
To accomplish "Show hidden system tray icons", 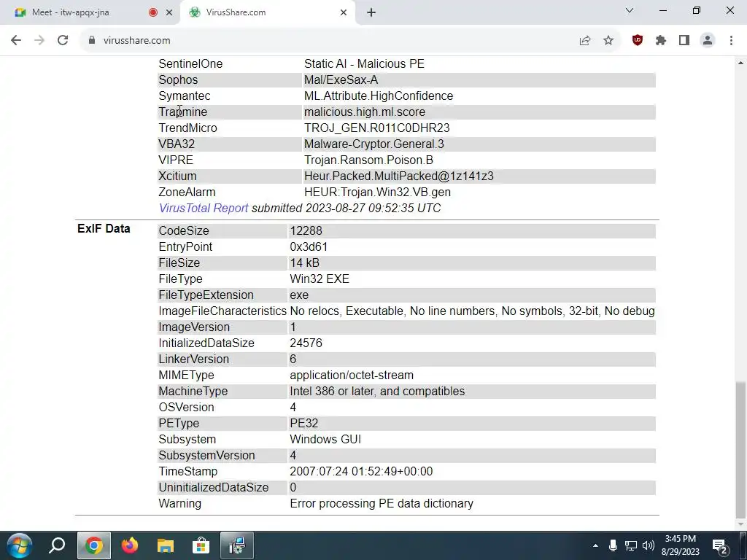I will [x=595, y=545].
